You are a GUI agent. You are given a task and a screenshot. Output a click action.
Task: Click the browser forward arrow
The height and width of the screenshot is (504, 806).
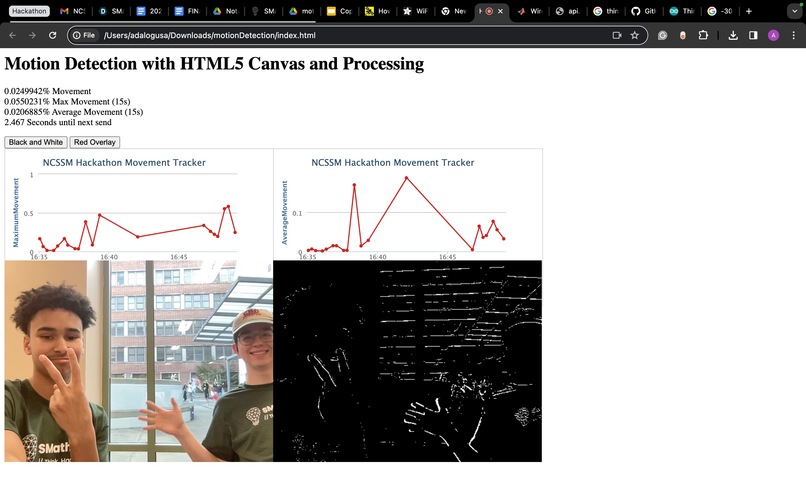click(x=32, y=35)
